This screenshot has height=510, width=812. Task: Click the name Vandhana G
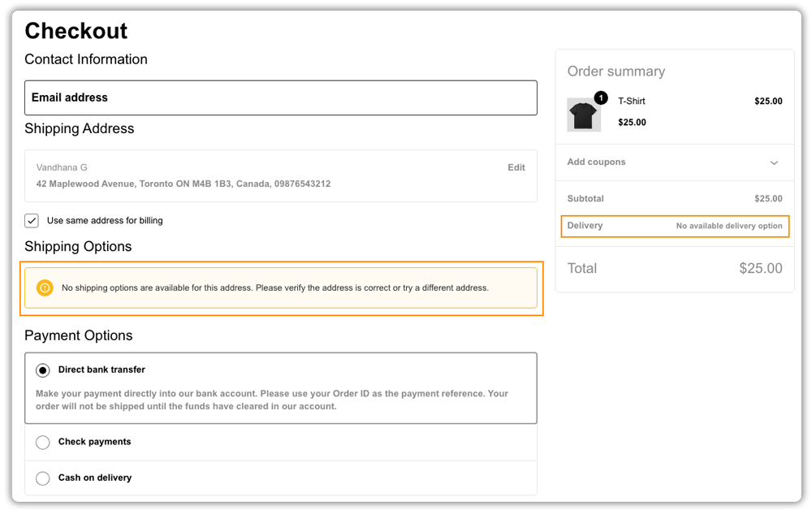pos(62,167)
